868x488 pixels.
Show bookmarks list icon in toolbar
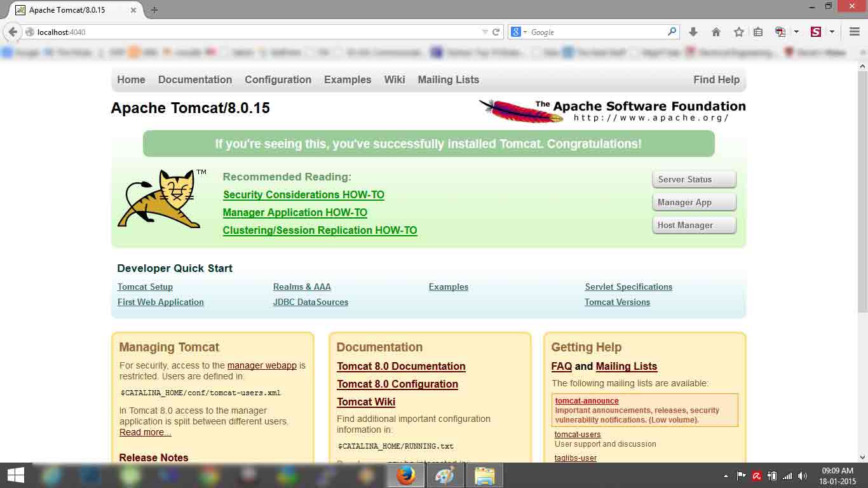pos(758,32)
